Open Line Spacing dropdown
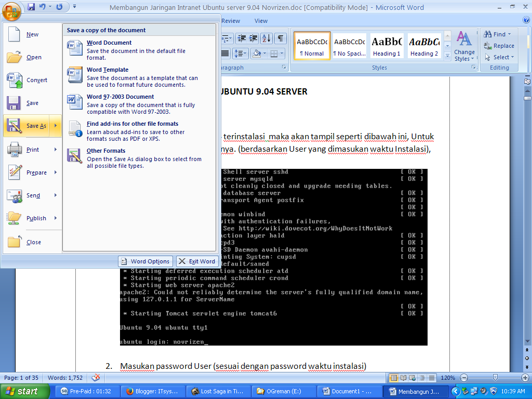532x399 pixels. [241, 54]
